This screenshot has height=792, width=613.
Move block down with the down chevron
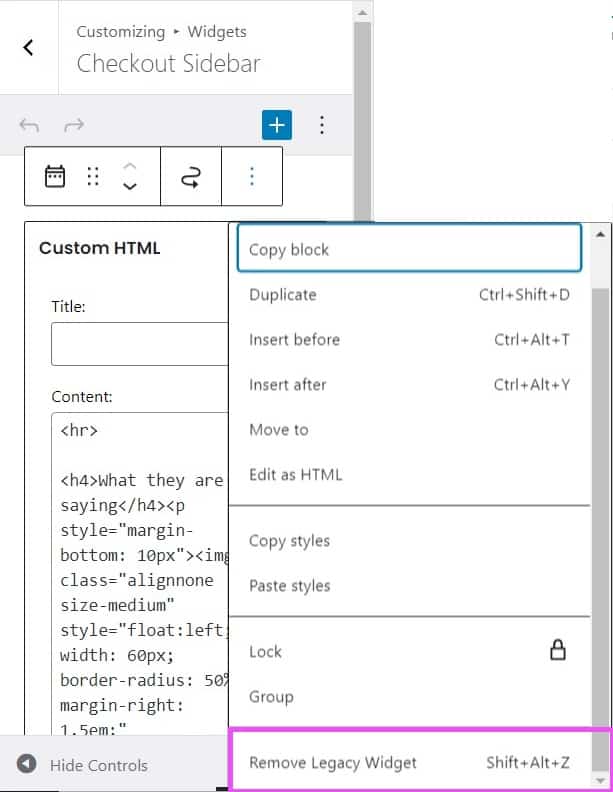point(129,187)
